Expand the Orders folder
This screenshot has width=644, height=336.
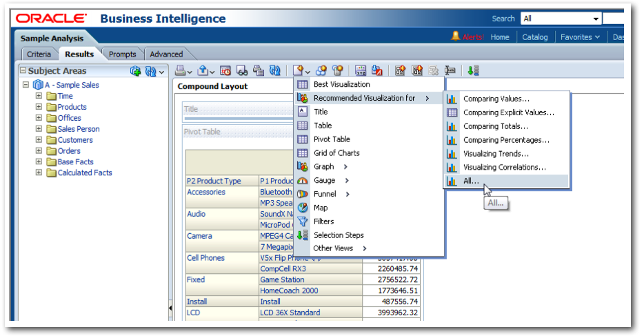click(x=39, y=150)
